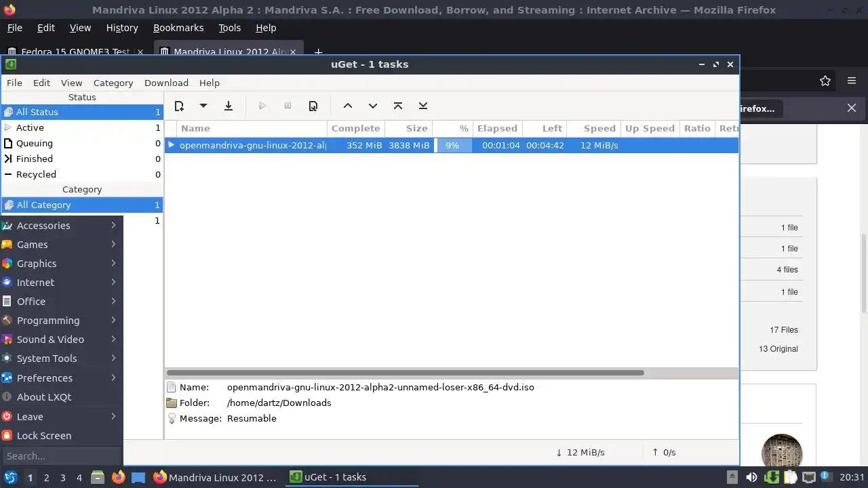Sort by Size column header

[x=408, y=128]
